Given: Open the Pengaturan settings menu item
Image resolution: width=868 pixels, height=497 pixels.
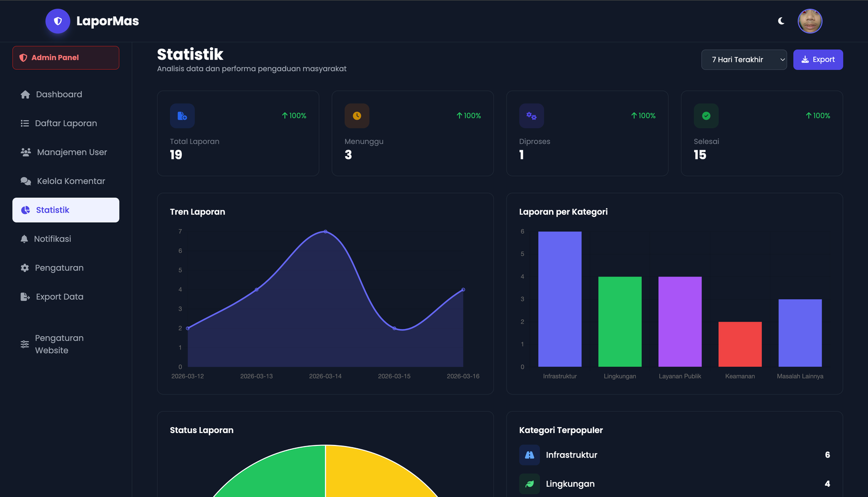Looking at the screenshot, I should pyautogui.click(x=66, y=268).
